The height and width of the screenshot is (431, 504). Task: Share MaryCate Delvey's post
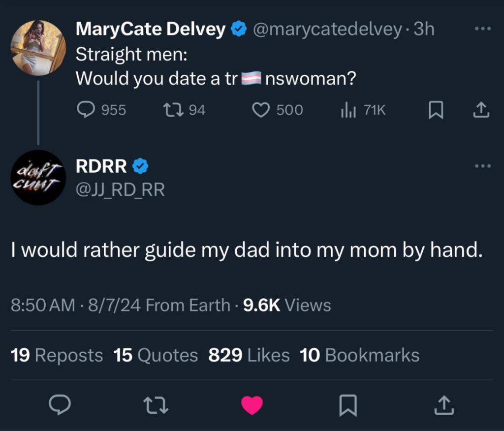(x=481, y=110)
